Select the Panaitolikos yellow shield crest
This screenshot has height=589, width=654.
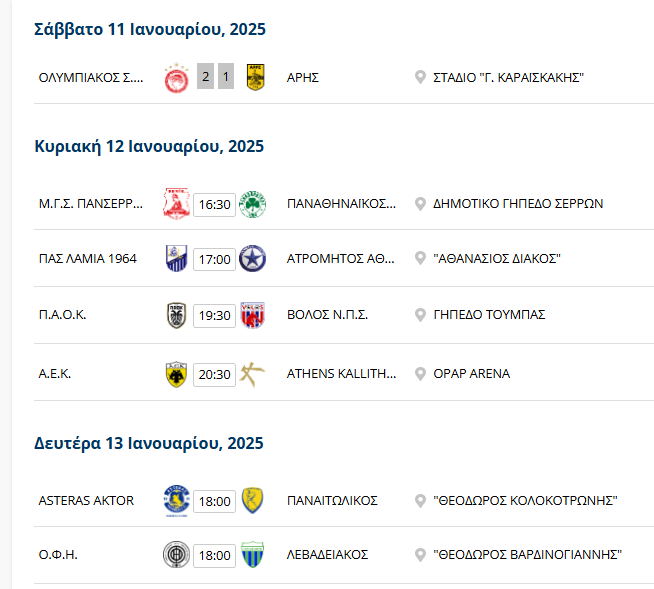[x=252, y=500]
